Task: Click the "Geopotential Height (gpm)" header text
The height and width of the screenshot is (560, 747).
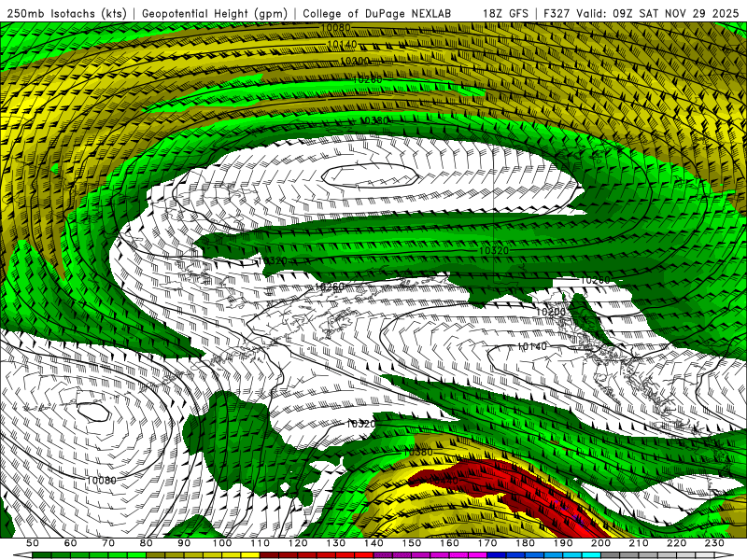Action: (215, 13)
